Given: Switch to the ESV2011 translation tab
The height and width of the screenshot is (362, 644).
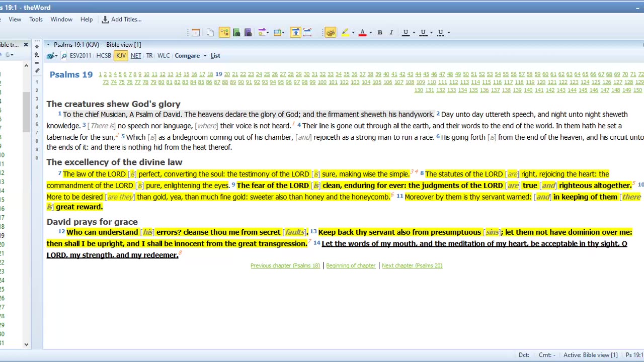Looking at the screenshot, I should pos(80,56).
